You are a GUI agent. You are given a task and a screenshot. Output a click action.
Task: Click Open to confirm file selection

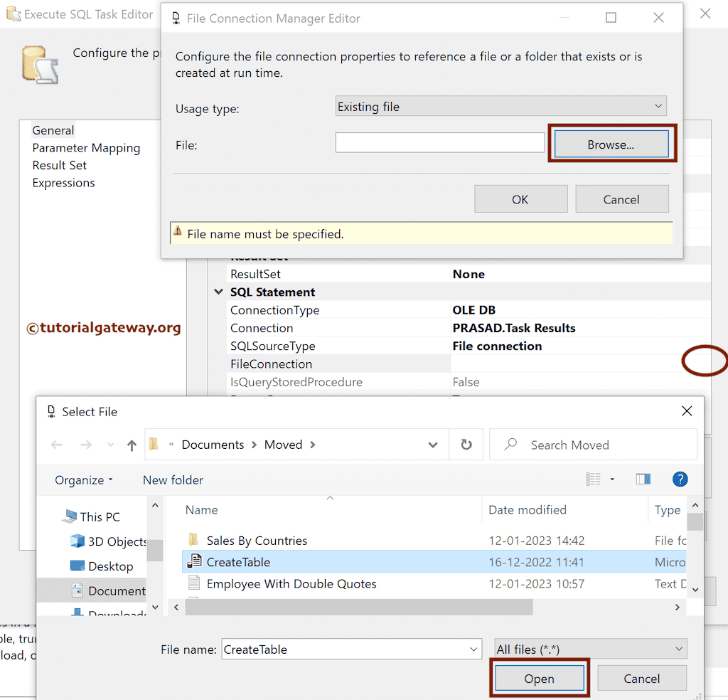click(x=539, y=678)
